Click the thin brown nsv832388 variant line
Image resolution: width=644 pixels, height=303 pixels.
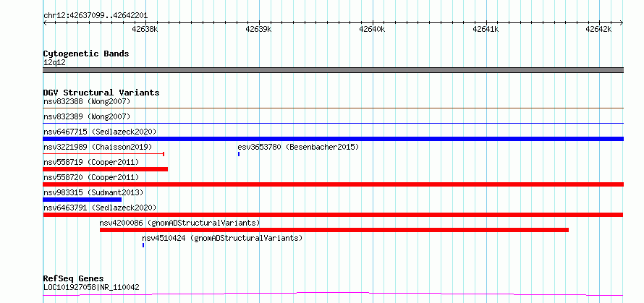[x=333, y=108]
